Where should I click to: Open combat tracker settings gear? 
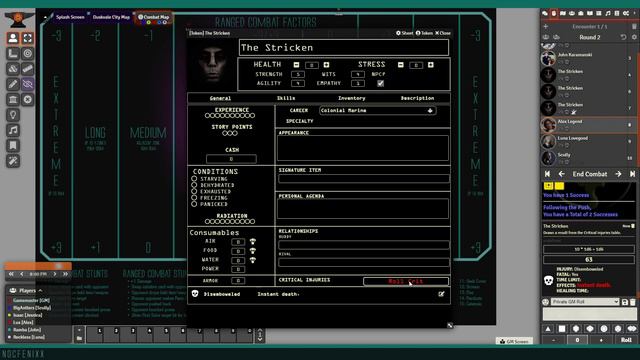pyautogui.click(x=634, y=37)
